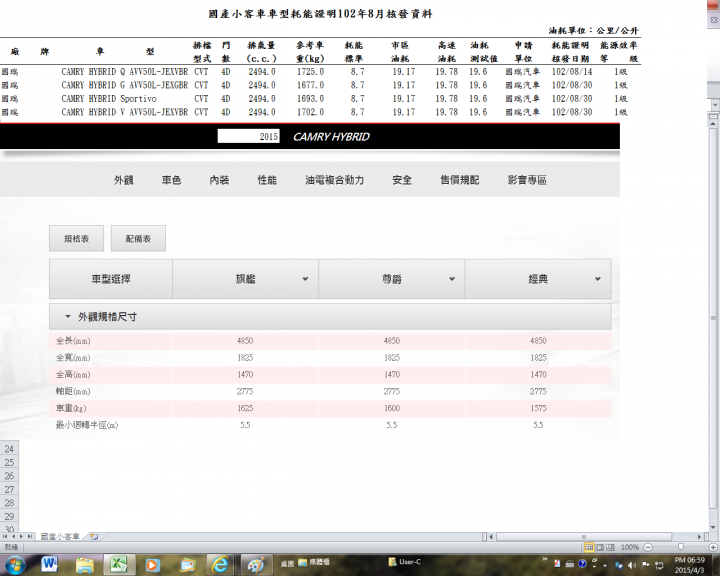Open Windows Explorer folder icon on taskbar

coord(84,565)
